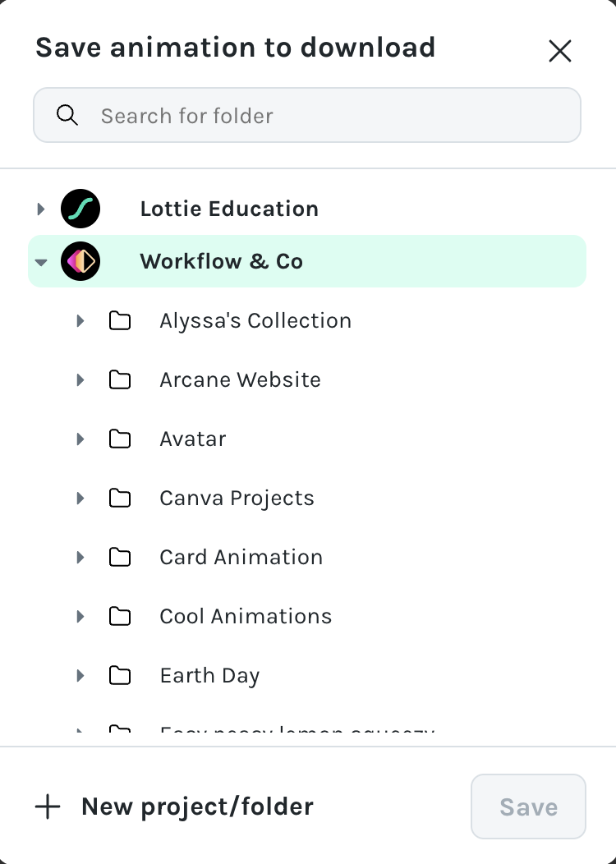Screen dimensions: 616x864
Task: Click the Lottie Education workspace logo
Action: click(x=80, y=209)
